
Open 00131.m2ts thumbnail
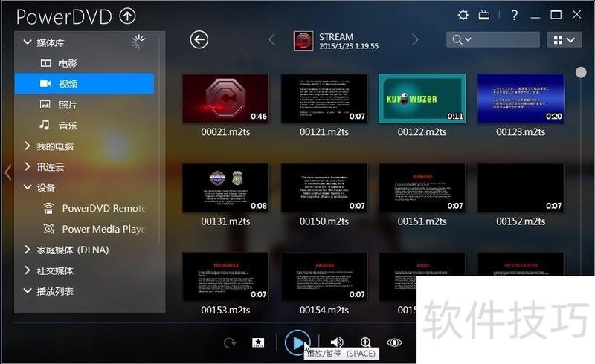tap(225, 188)
